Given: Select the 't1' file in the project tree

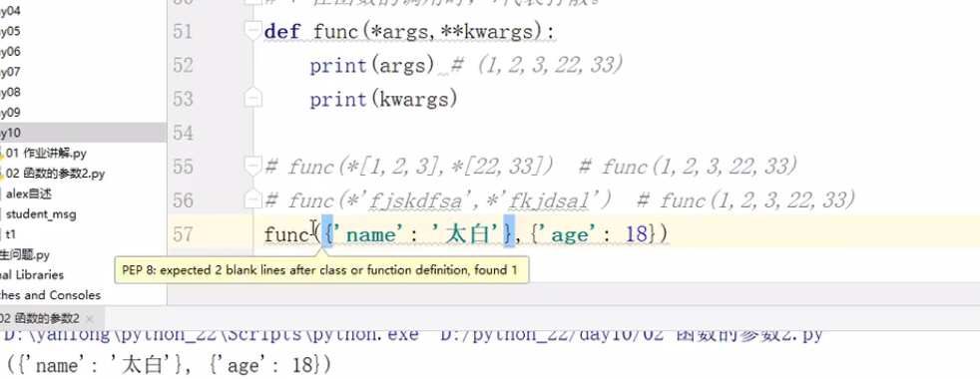Looking at the screenshot, I should (11, 234).
